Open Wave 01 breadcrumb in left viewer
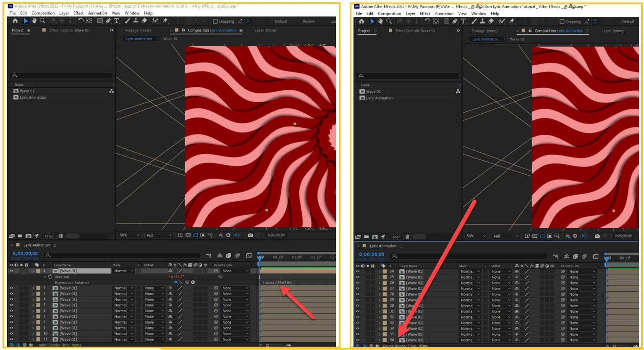 point(170,39)
